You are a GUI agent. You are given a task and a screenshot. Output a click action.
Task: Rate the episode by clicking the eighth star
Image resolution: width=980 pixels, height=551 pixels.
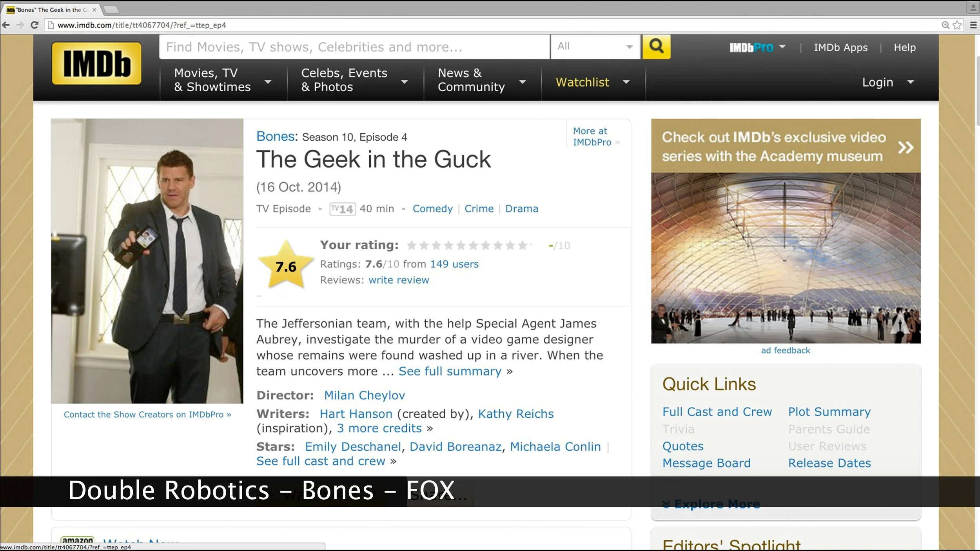(x=498, y=245)
